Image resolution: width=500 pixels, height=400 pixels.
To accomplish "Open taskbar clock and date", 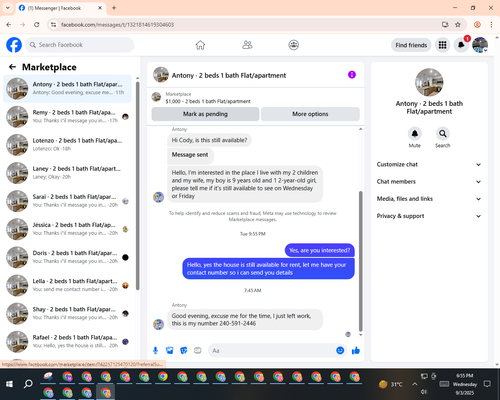I will 465,384.
